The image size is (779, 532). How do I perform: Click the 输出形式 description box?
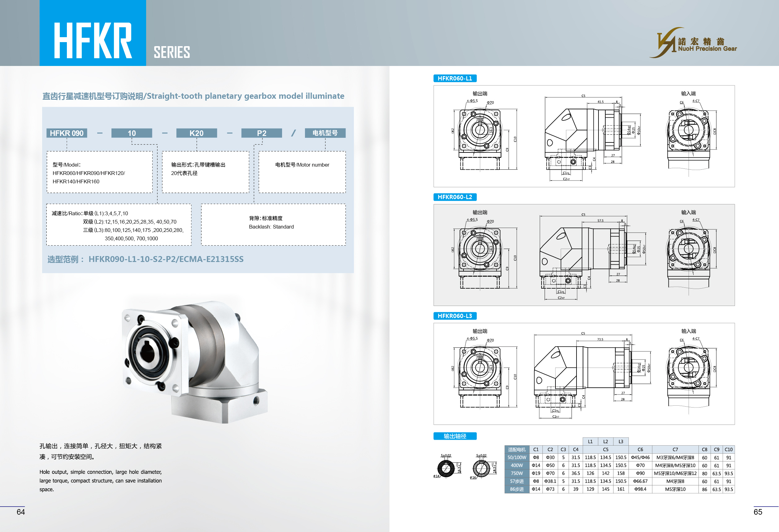206,172
